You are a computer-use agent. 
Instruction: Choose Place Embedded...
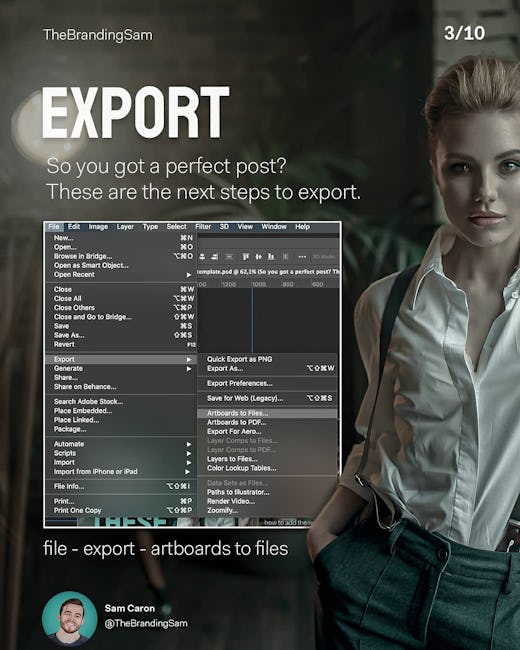tap(120, 411)
